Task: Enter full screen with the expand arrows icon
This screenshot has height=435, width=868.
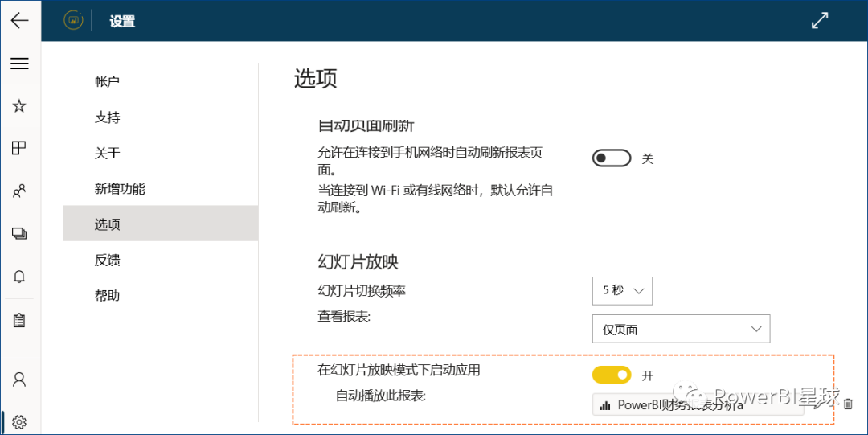Action: click(820, 20)
